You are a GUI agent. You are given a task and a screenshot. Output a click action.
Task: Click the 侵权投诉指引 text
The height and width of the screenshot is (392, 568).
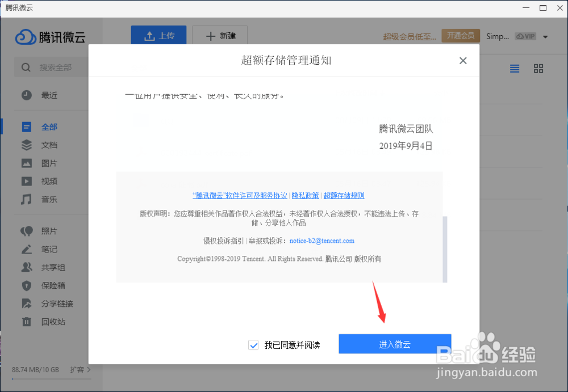pyautogui.click(x=223, y=241)
